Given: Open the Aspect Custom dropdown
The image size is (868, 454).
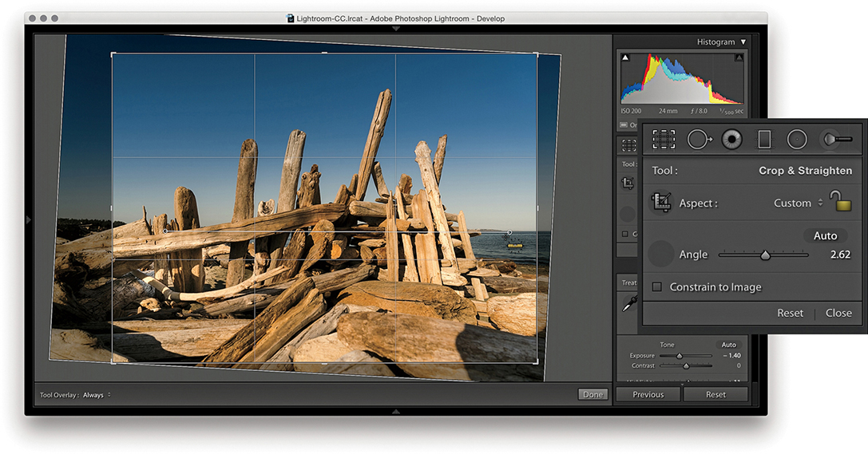Looking at the screenshot, I should (798, 203).
